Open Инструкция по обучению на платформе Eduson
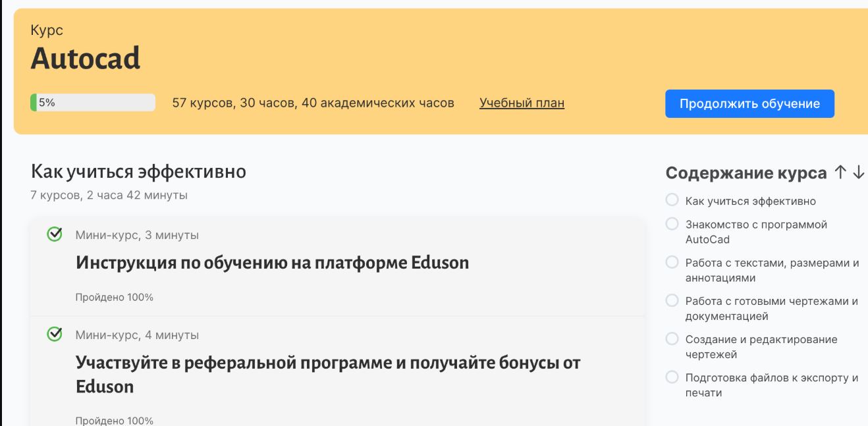Image resolution: width=868 pixels, height=426 pixels. point(272,263)
